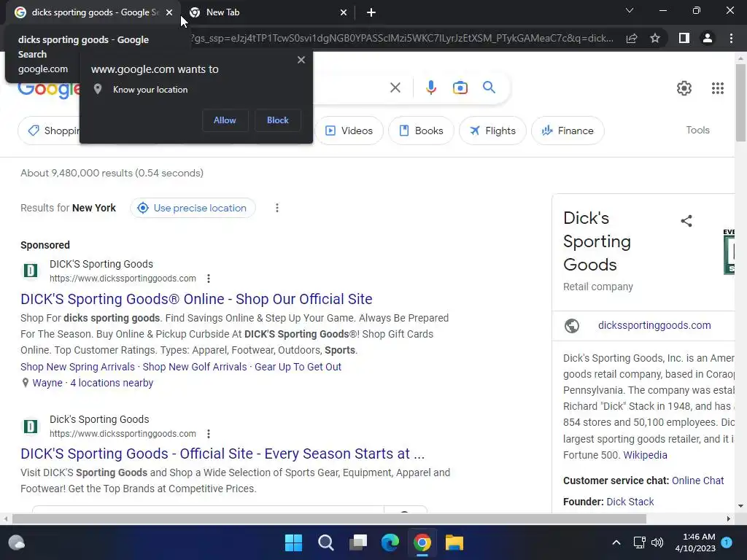Image resolution: width=747 pixels, height=560 pixels.
Task: Open the Online Chat customer service link
Action: coord(698,481)
